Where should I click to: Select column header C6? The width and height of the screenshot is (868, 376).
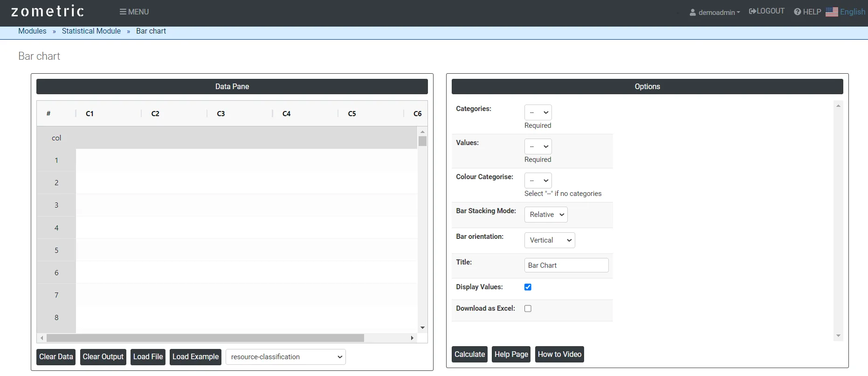pos(417,113)
